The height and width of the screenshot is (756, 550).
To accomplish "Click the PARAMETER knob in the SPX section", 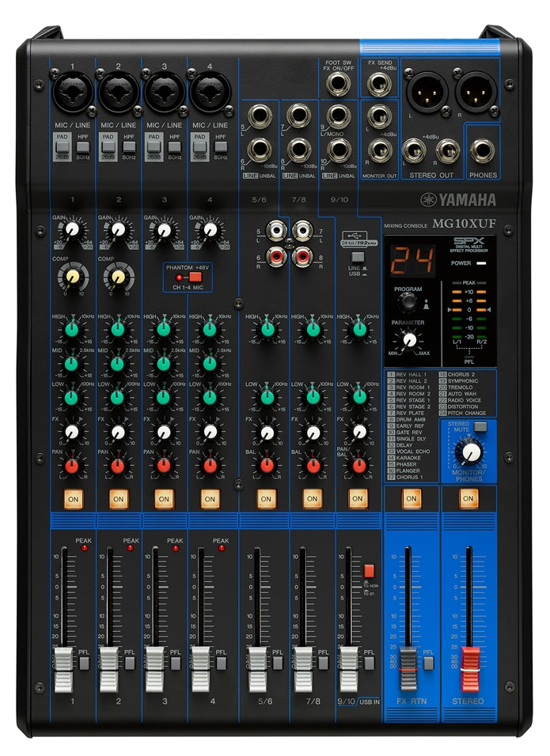I will [408, 340].
